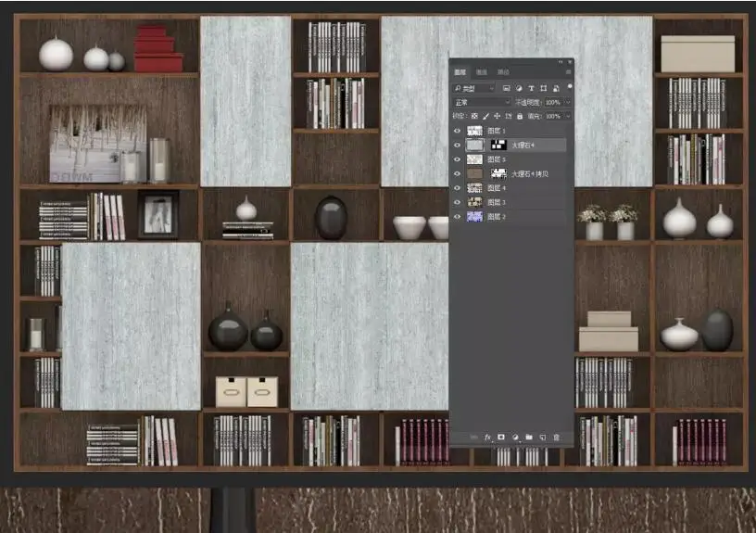The image size is (756, 533).
Task: Switch to the Channels tab
Action: tap(482, 72)
